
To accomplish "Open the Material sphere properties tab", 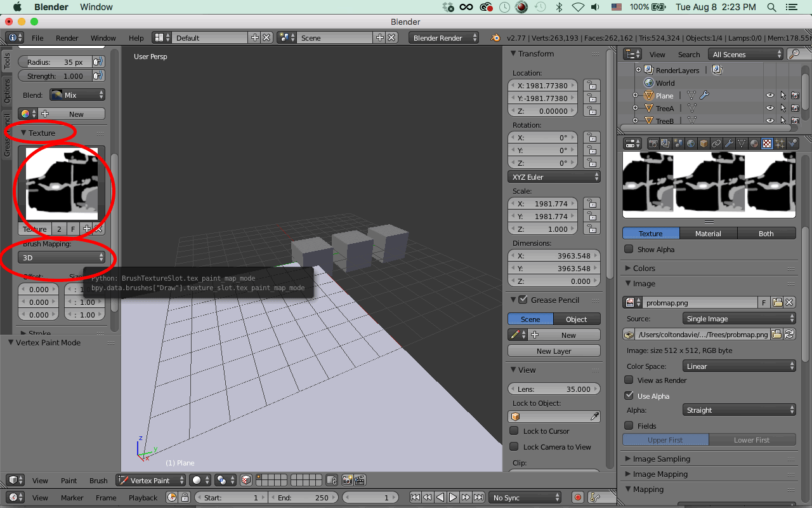I will click(x=754, y=144).
